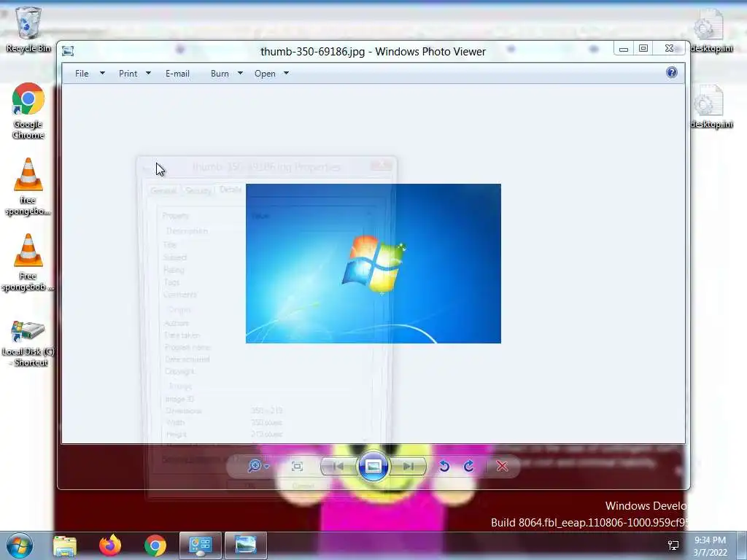Expand the Print dropdown arrow
This screenshot has height=560, width=747.
click(148, 74)
